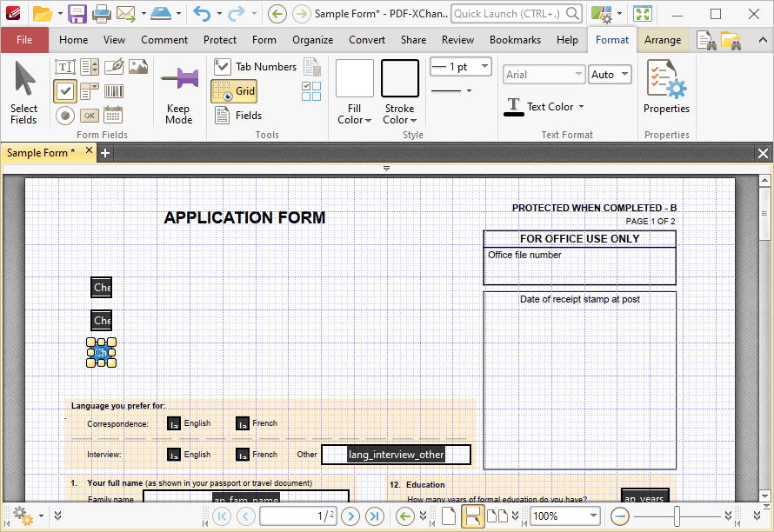Go to the next page
The width and height of the screenshot is (774, 532).
pyautogui.click(x=350, y=516)
